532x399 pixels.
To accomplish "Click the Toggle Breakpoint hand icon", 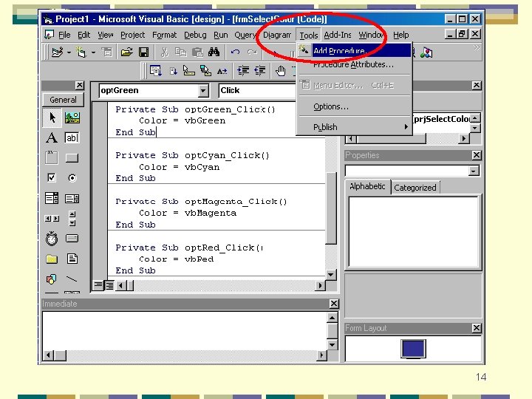I will point(280,71).
